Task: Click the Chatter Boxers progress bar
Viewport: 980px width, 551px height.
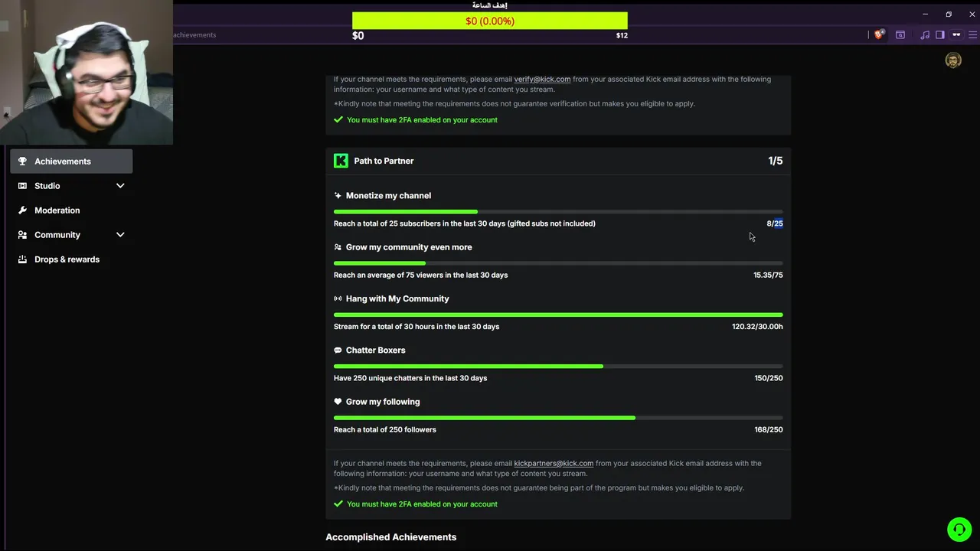Action: [x=558, y=367]
